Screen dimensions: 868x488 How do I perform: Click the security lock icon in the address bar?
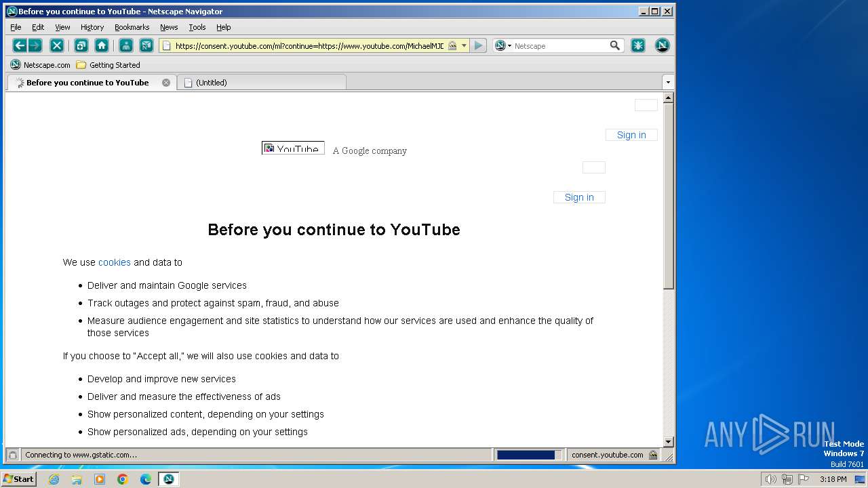tap(452, 45)
